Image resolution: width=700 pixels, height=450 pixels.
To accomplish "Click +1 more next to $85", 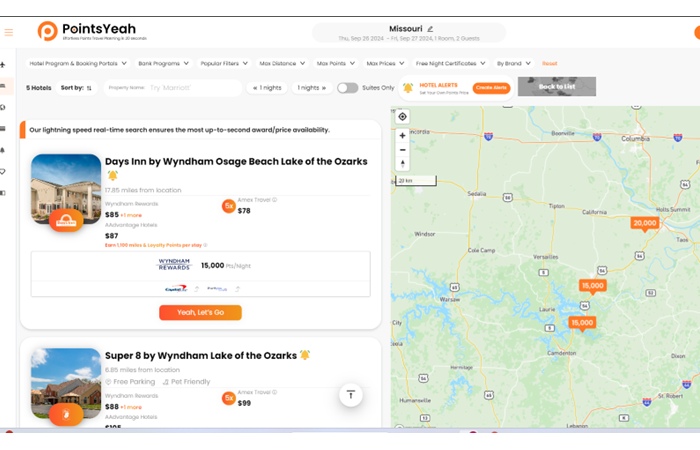I will coord(131,215).
